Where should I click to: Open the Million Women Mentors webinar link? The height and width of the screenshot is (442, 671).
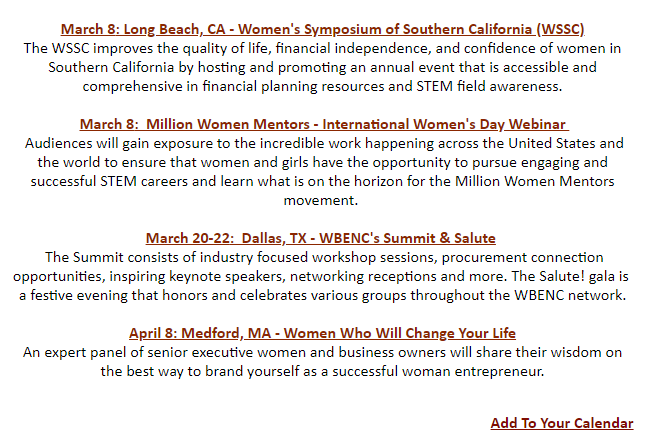coord(322,124)
